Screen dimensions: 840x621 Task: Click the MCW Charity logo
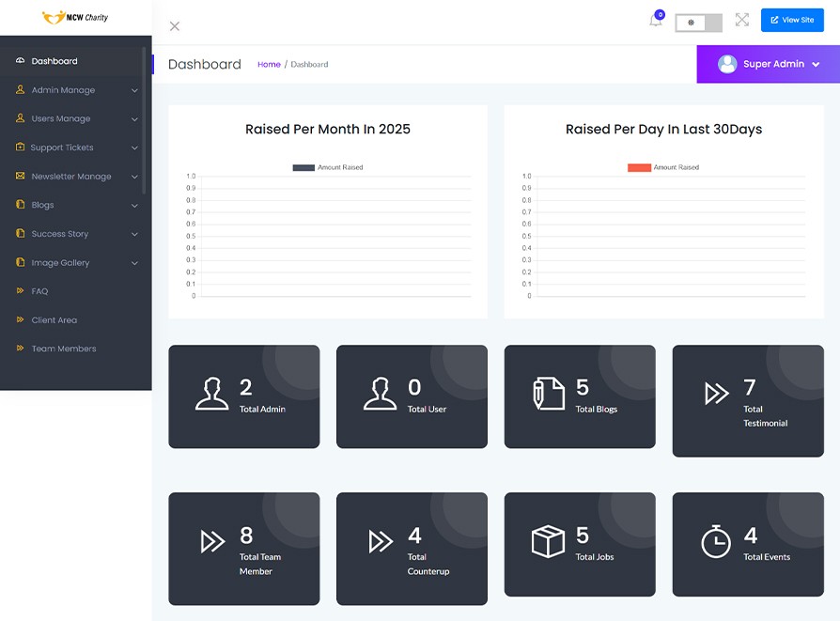pyautogui.click(x=75, y=17)
